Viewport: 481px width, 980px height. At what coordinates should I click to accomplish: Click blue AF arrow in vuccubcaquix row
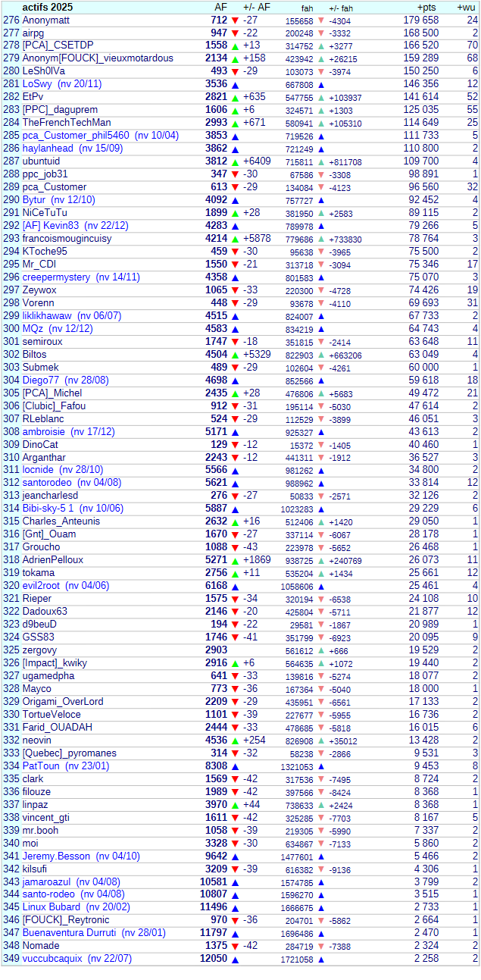pyautogui.click(x=235, y=960)
